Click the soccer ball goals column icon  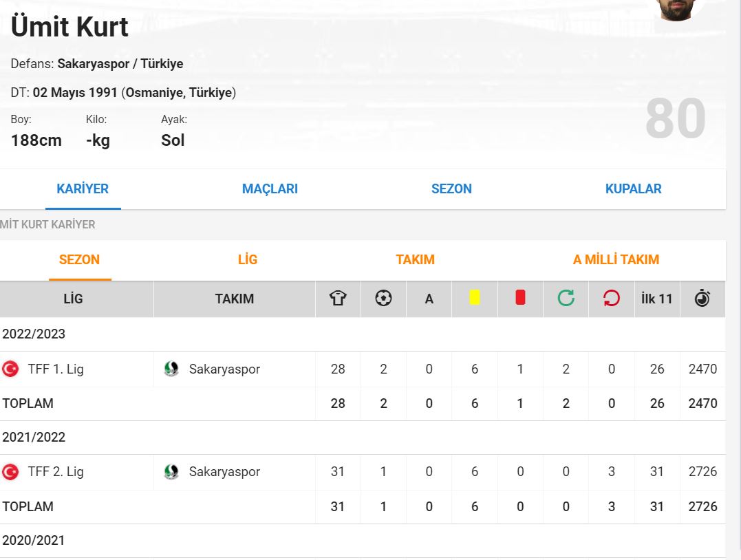(383, 299)
